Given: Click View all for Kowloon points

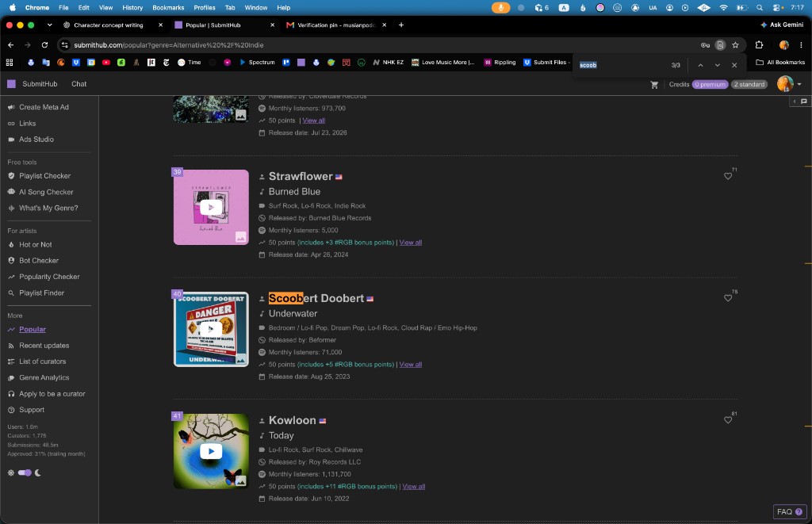Looking at the screenshot, I should click(x=414, y=487).
